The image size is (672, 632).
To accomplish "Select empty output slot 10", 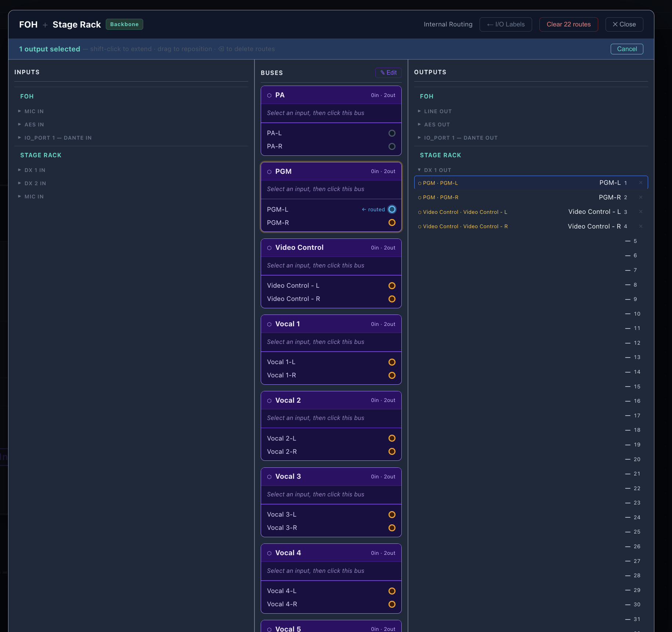I will (531, 314).
